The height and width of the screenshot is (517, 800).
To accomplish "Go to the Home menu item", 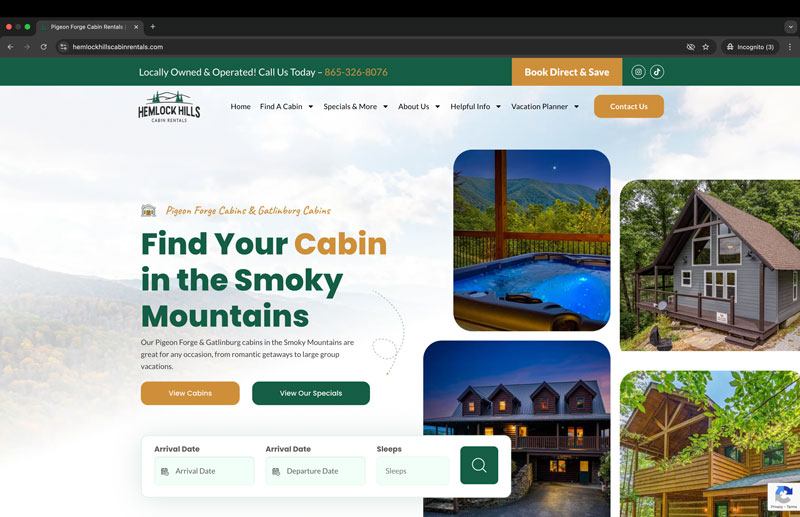I will (240, 107).
